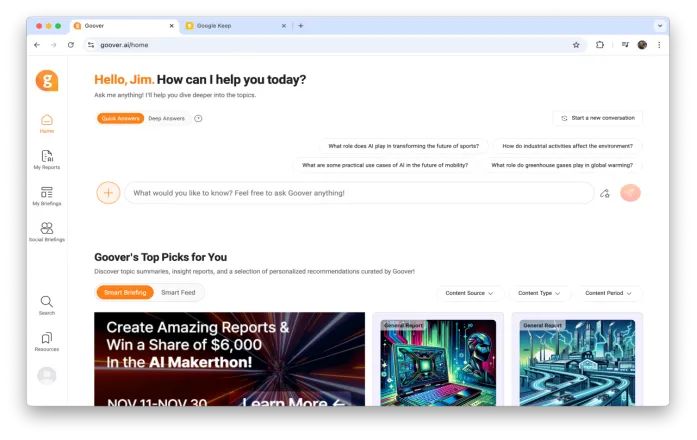
Task: Click the send message button
Action: 630,193
